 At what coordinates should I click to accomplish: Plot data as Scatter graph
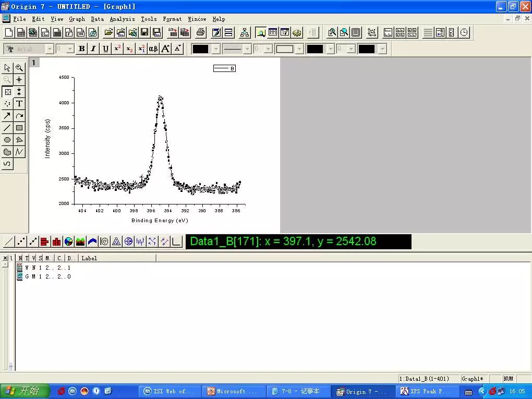pyautogui.click(x=21, y=241)
